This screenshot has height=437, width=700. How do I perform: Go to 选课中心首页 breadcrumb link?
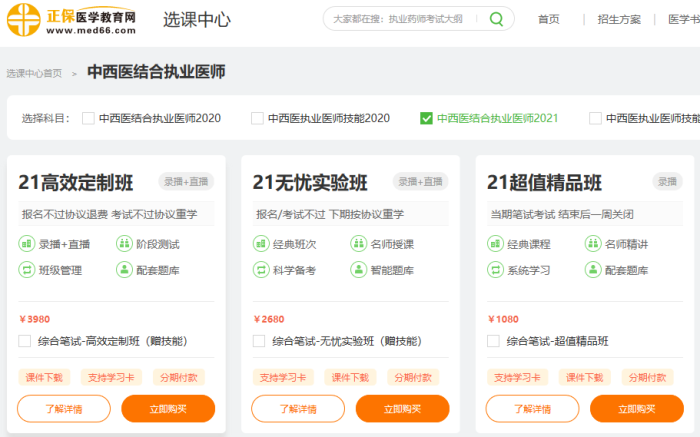[x=34, y=73]
